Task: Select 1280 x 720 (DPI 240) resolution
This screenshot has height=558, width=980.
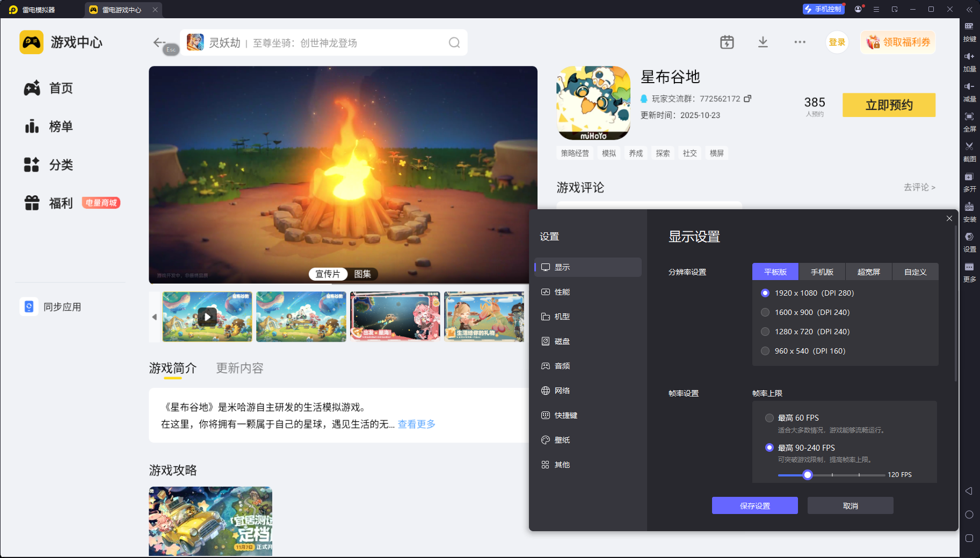Action: coord(805,332)
